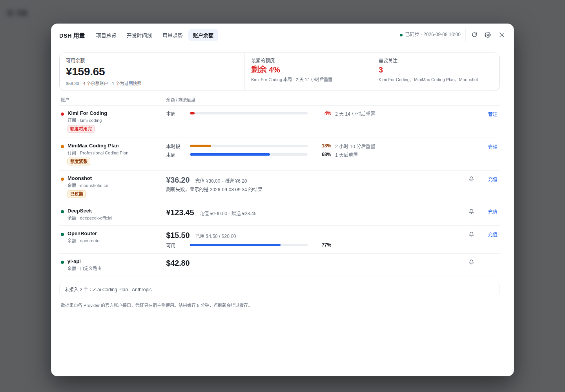Click the $42.80 yi-api balance
565x392 pixels.
coord(178,263)
